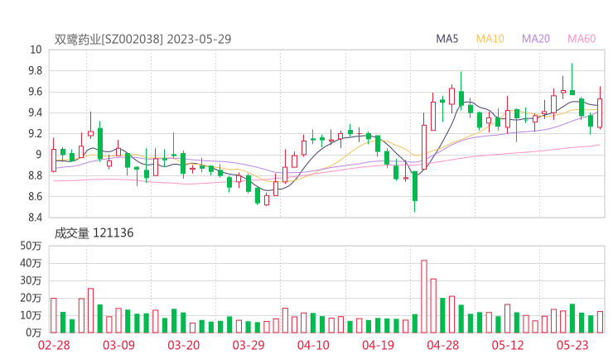Click the first red volume bar at 02-28
The height and width of the screenshot is (364, 613).
coord(54,315)
